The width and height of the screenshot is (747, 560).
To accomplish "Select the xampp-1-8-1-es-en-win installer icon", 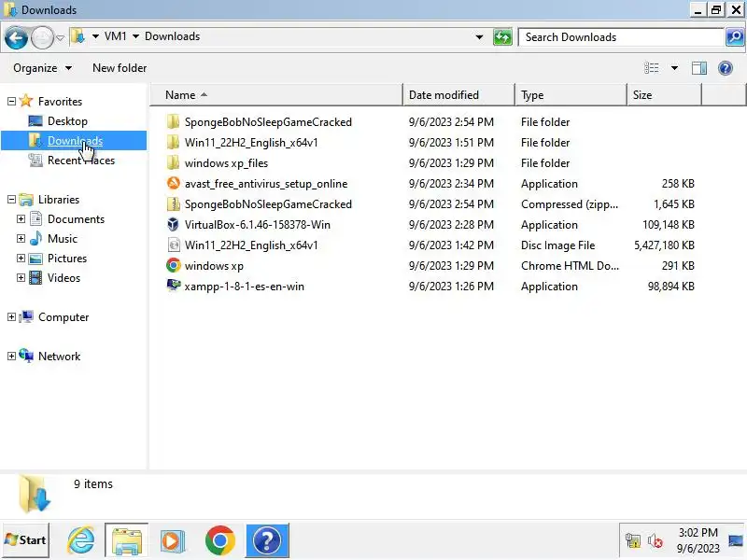I will point(174,286).
